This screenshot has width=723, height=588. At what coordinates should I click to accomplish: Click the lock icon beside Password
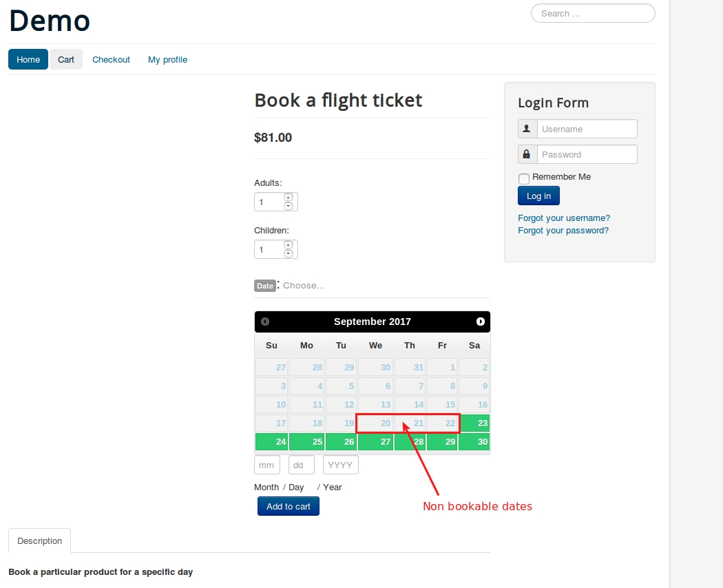pyautogui.click(x=527, y=154)
